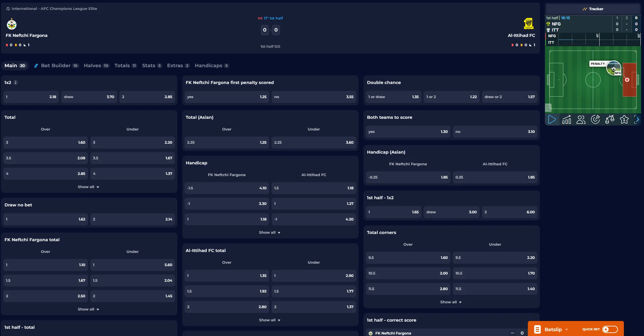Pick 1st half 1x2 draw 3.00
Image resolution: width=644 pixels, height=336 pixels.
(452, 212)
